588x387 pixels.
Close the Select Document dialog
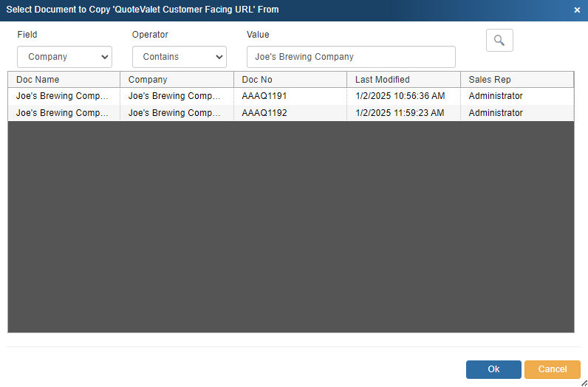577,10
